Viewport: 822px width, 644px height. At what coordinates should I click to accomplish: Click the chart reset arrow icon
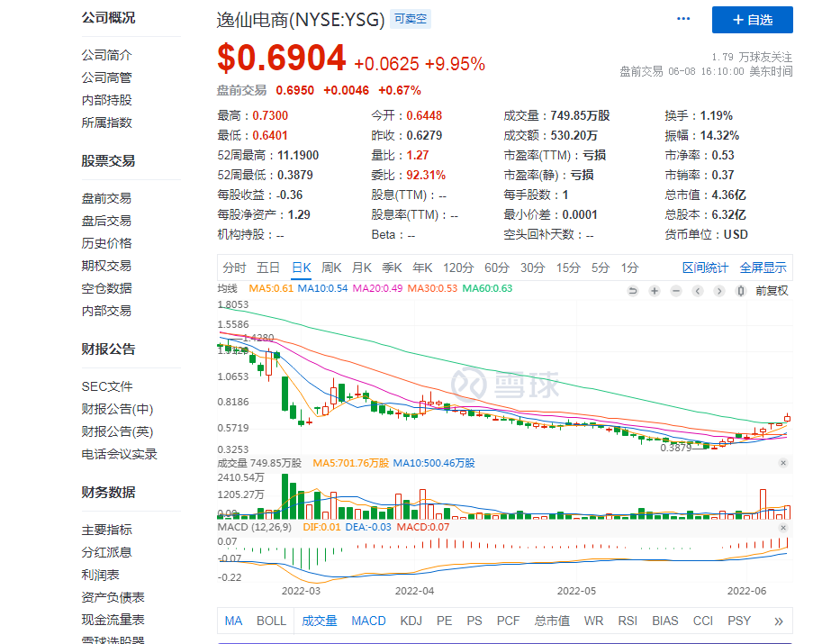click(x=633, y=291)
